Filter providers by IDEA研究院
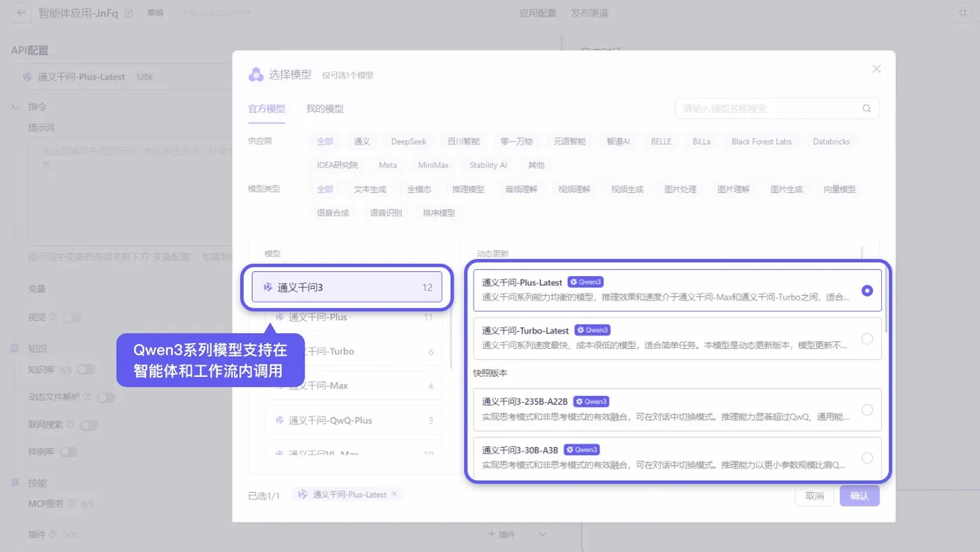980x552 pixels. [x=337, y=165]
